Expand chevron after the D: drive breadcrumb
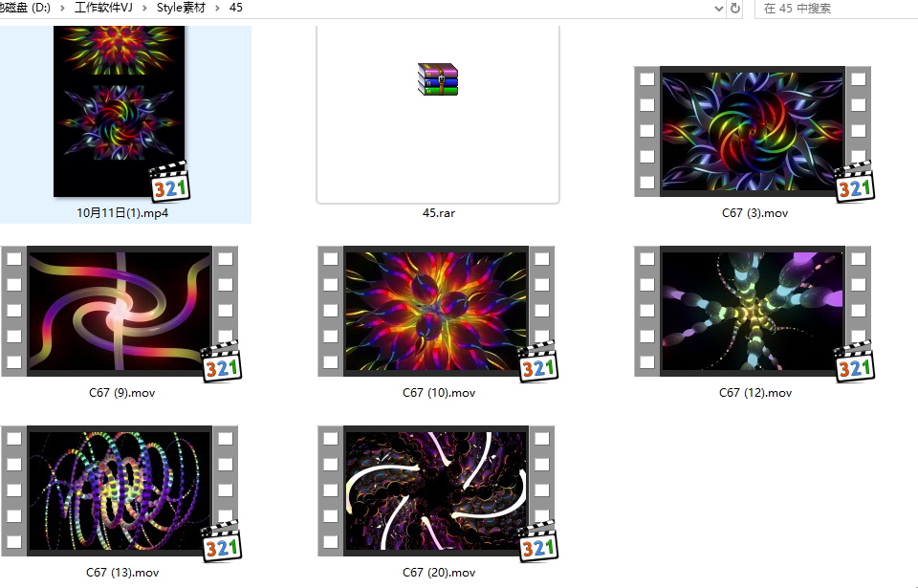Image resolution: width=918 pixels, height=588 pixels. click(x=62, y=9)
